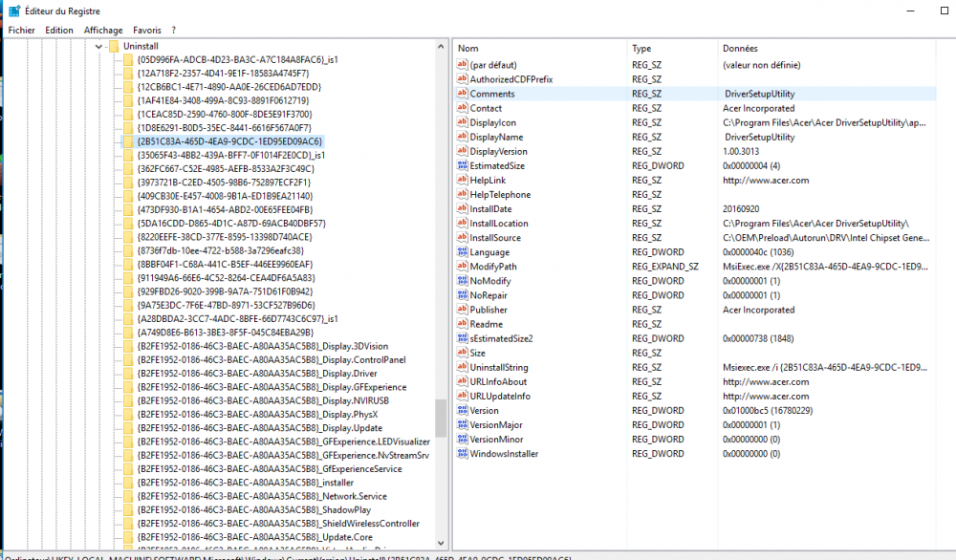Click the DWORD icon beside VersionMajor

(462, 425)
